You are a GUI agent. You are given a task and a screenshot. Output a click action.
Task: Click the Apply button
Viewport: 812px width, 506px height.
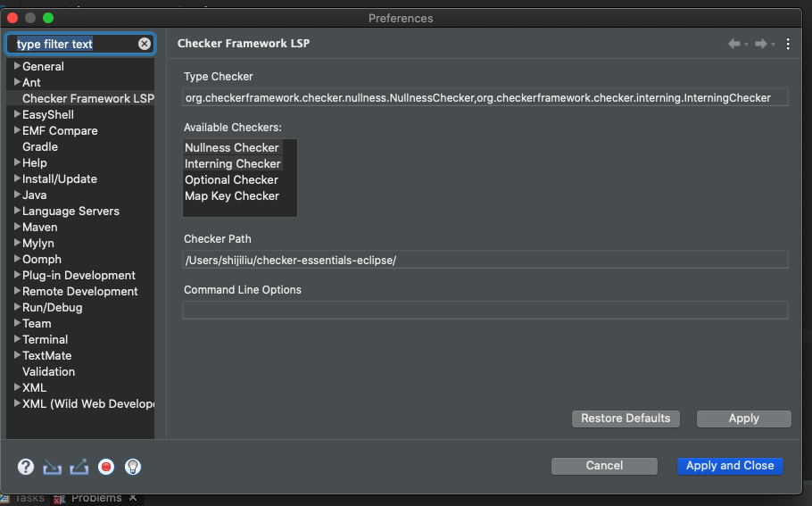(x=743, y=419)
